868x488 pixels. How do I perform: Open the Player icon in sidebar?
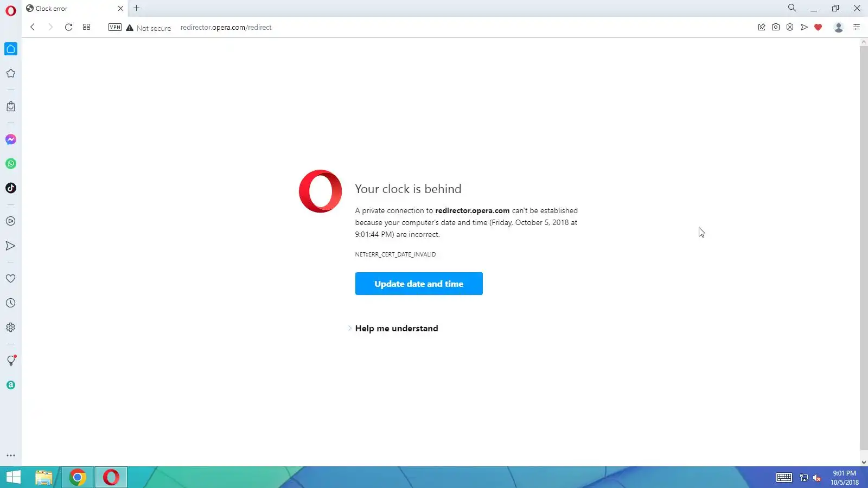coord(11,221)
